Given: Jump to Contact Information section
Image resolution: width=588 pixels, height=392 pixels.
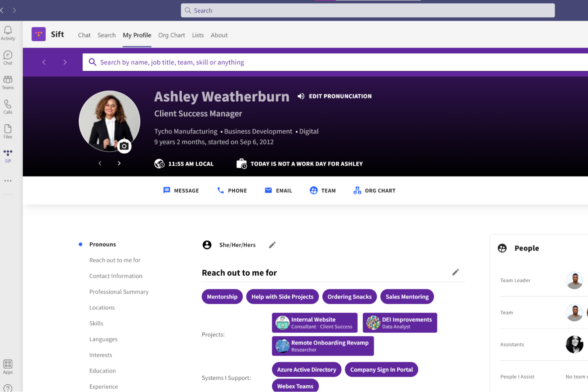Looking at the screenshot, I should [116, 276].
